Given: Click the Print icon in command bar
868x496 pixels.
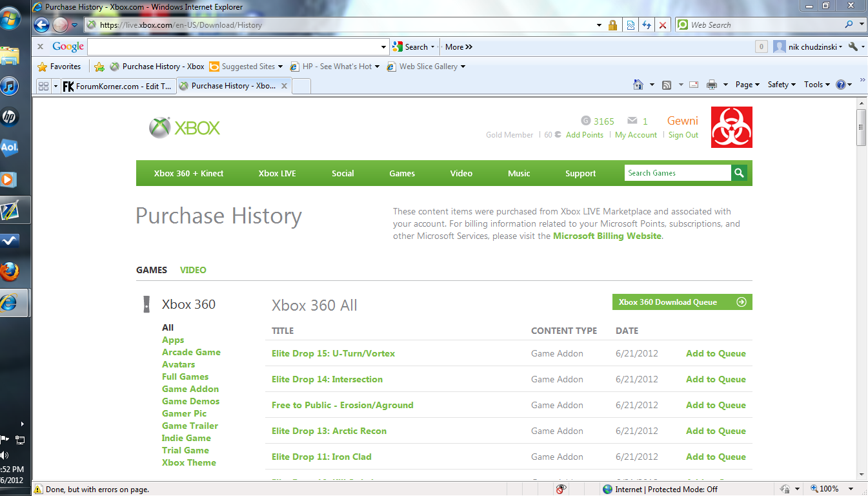Looking at the screenshot, I should pos(712,85).
